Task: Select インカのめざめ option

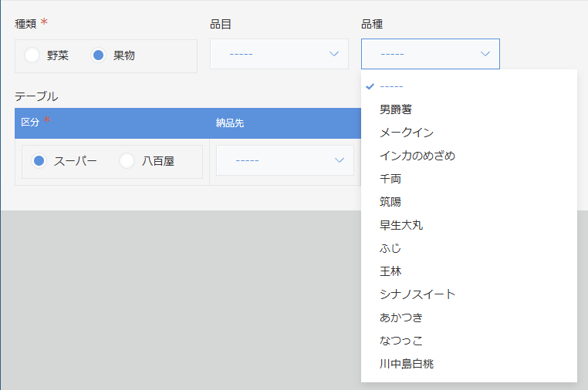Action: 417,156
